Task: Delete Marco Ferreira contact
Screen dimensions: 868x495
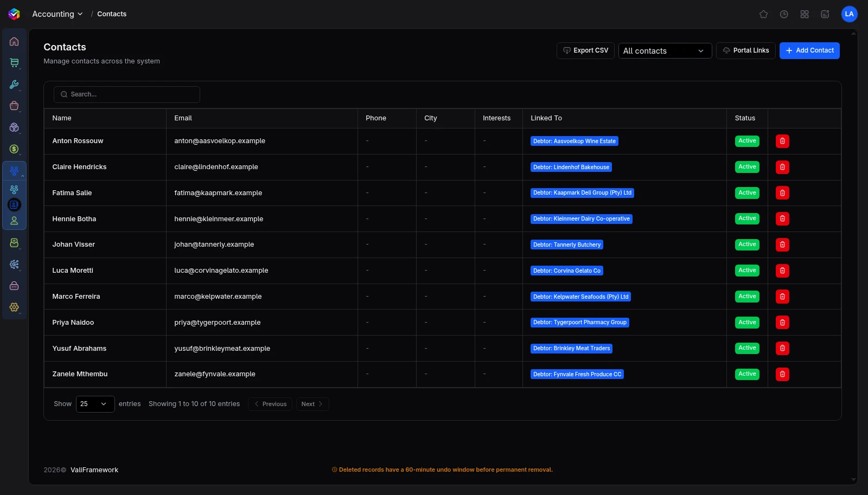Action: coord(782,297)
